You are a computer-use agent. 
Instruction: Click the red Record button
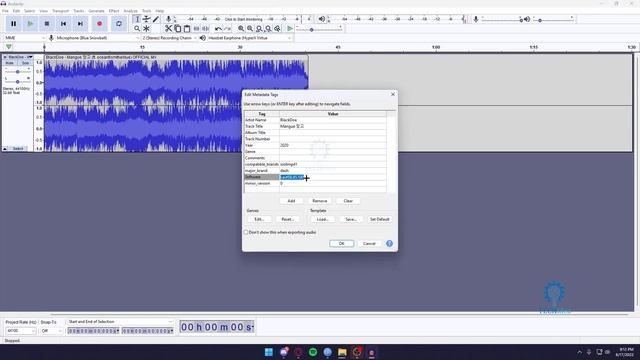(100, 24)
